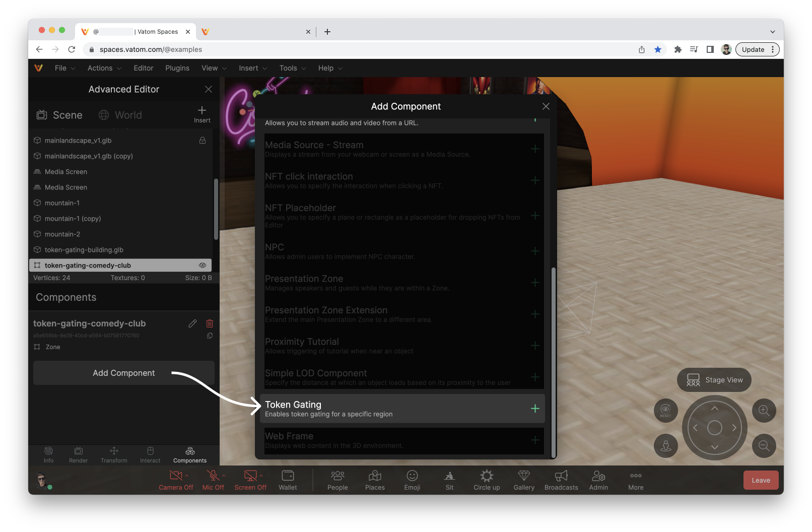This screenshot has height=532, width=812.
Task: Open the Admin icon
Action: pyautogui.click(x=598, y=480)
